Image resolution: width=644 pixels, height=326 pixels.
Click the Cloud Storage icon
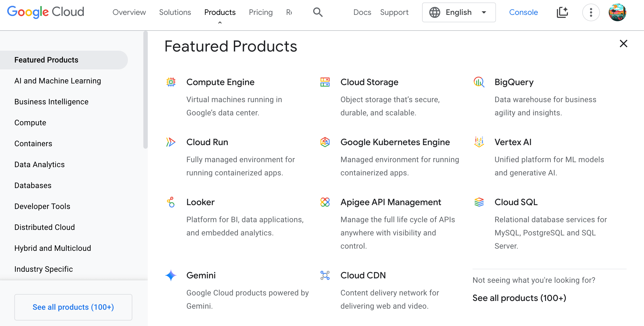click(325, 82)
